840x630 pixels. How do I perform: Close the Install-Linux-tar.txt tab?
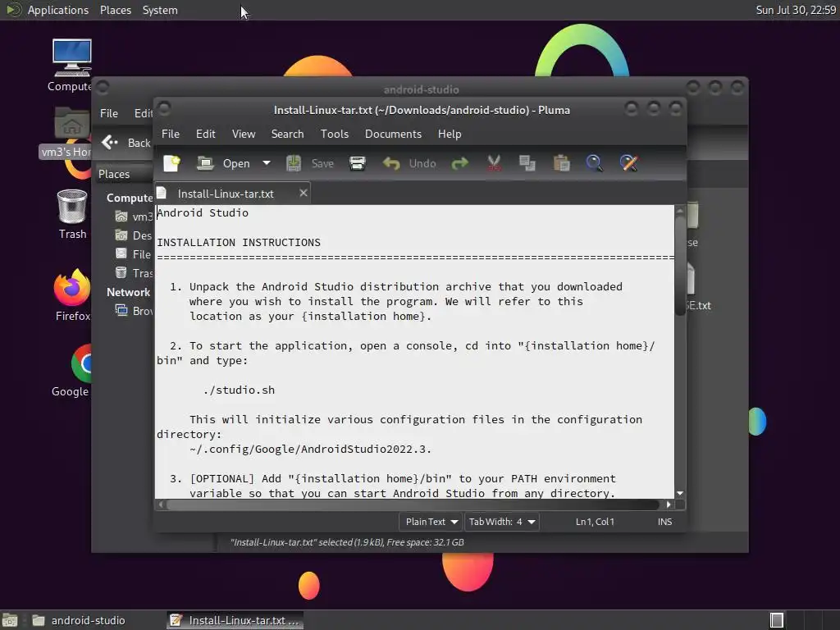(304, 193)
